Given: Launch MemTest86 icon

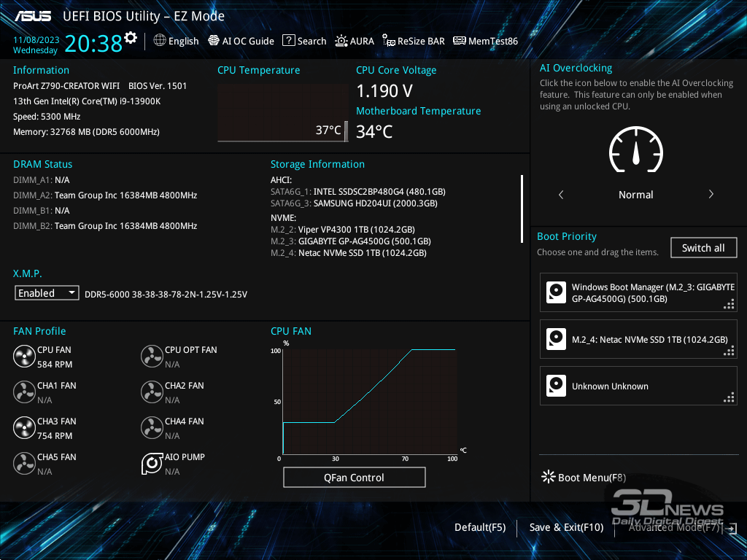Looking at the screenshot, I should click(x=460, y=41).
